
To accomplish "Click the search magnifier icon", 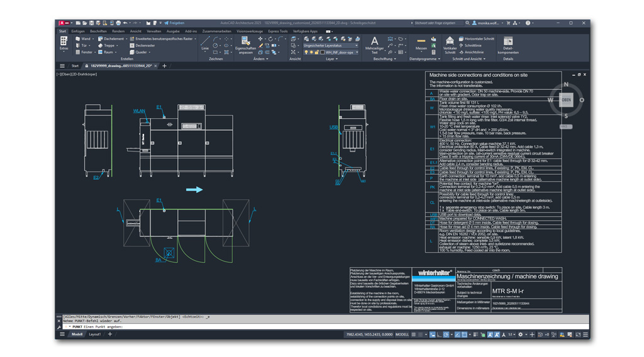I will 467,23.
